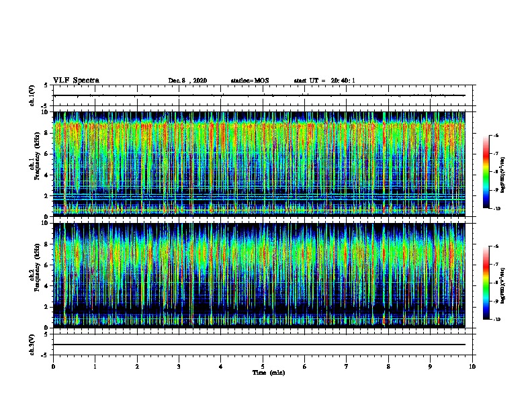Click the ch.2 spectrogram color scale bar
Image resolution: width=532 pixels, height=411 pixels.
click(486, 283)
